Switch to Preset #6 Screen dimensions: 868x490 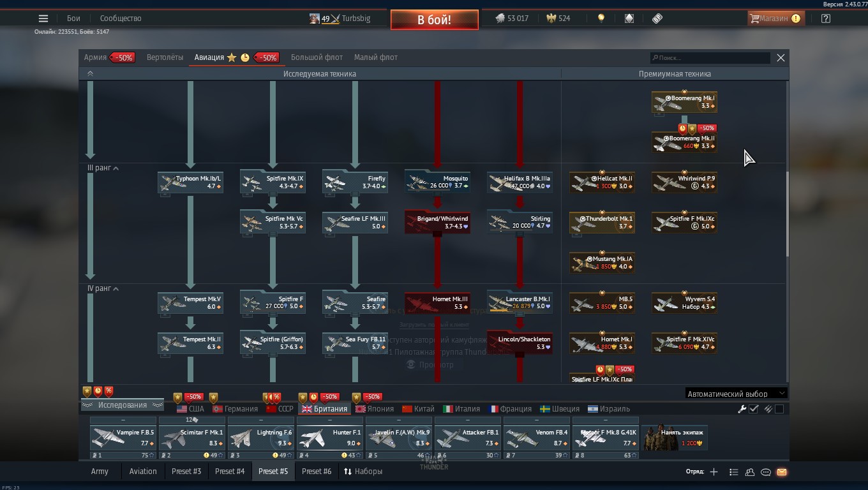317,471
